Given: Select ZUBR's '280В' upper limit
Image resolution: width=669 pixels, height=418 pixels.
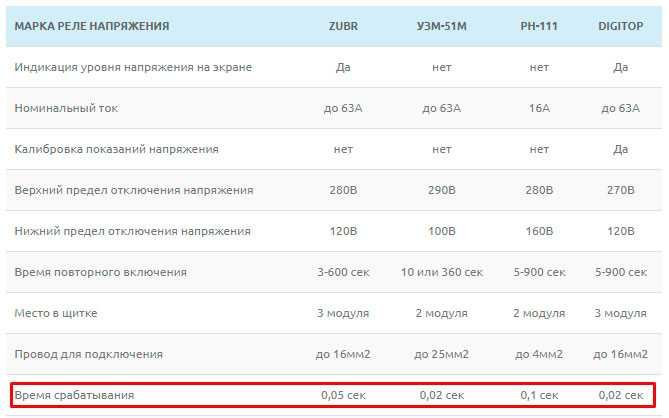Looking at the screenshot, I should coord(343,190).
